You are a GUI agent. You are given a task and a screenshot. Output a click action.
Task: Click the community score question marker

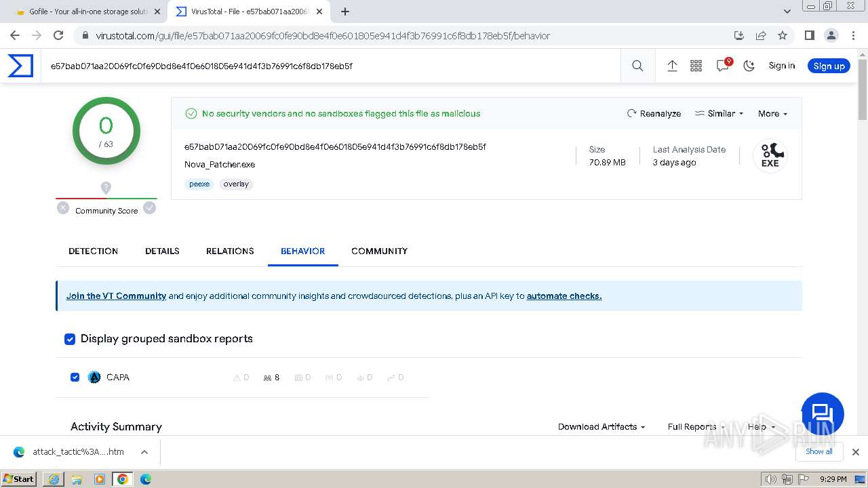pos(106,188)
